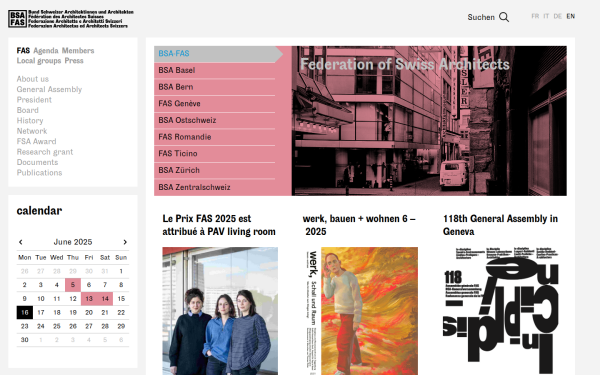Open the Members menu item

click(78, 51)
